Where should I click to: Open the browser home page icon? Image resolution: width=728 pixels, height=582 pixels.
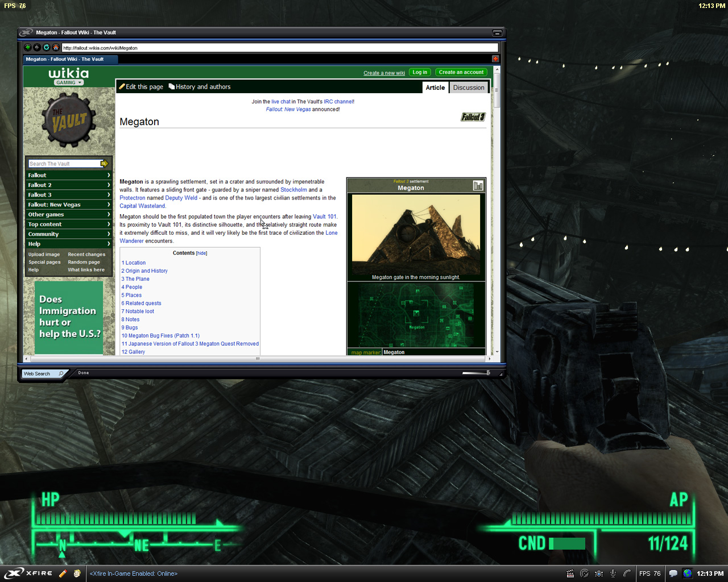(56, 47)
